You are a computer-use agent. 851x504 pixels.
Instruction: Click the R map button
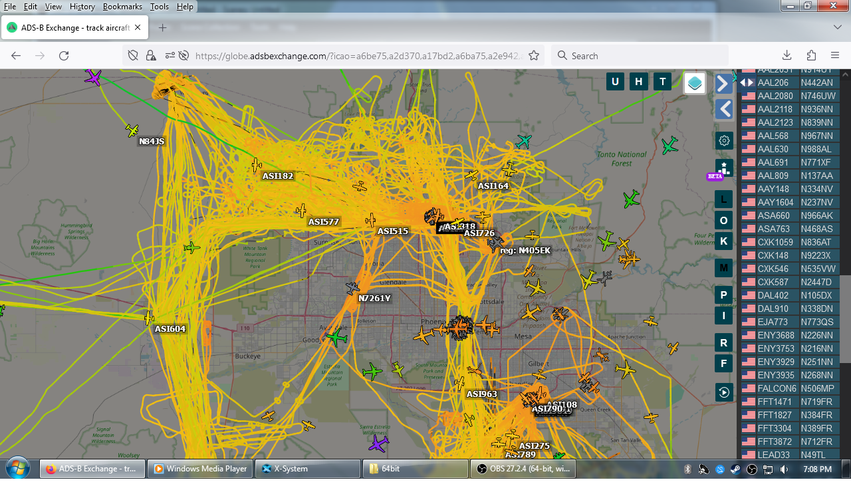click(724, 342)
